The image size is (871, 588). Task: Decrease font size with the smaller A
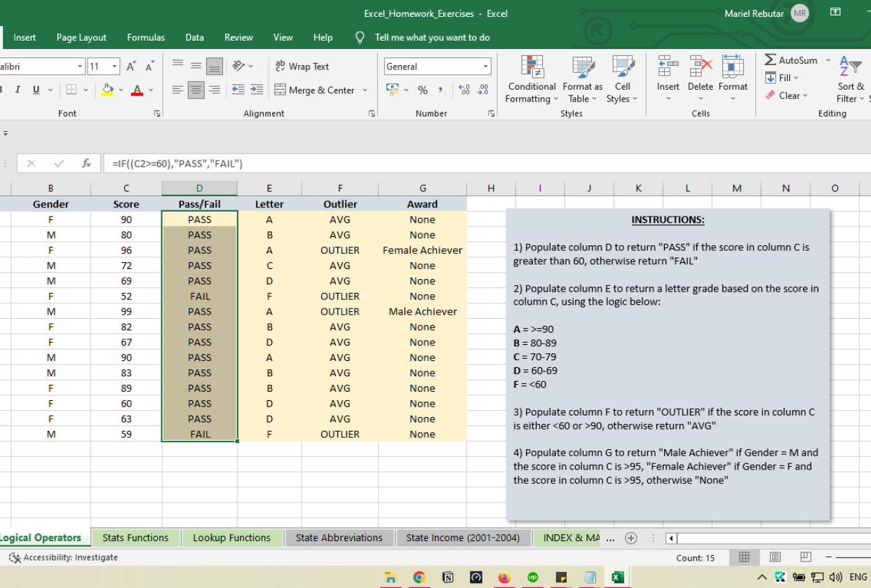coord(149,67)
